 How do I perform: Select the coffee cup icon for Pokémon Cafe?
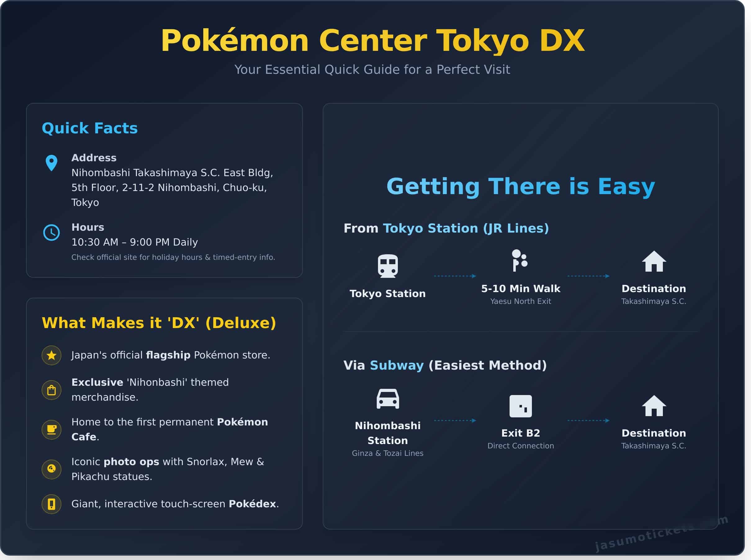pos(52,429)
